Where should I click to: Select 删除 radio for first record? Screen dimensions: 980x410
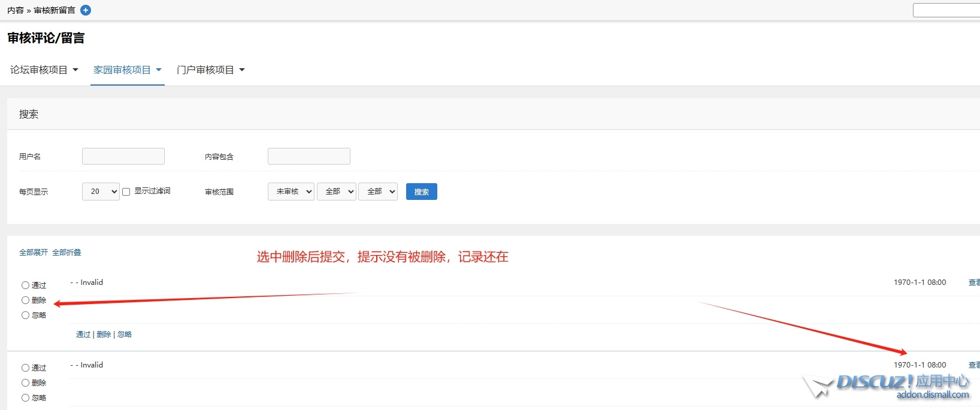click(x=25, y=300)
